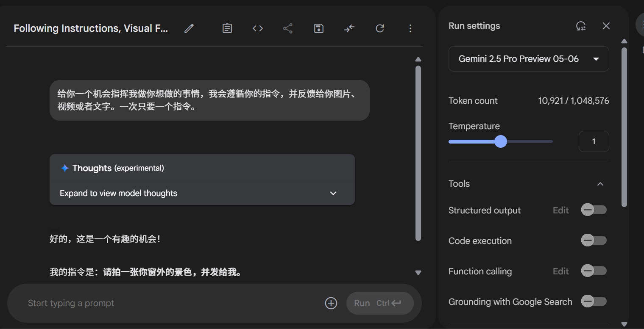Image resolution: width=644 pixels, height=329 pixels.
Task: Enable the Structured output toggle
Action: [594, 210]
